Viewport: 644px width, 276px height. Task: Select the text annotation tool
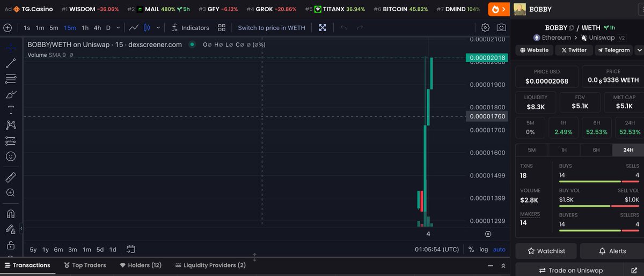click(x=11, y=110)
